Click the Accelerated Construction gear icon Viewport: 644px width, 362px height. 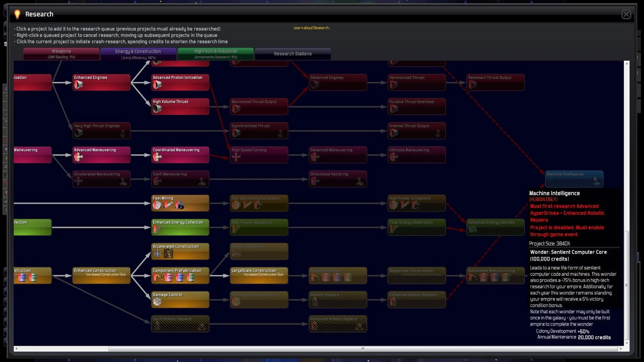158,254
